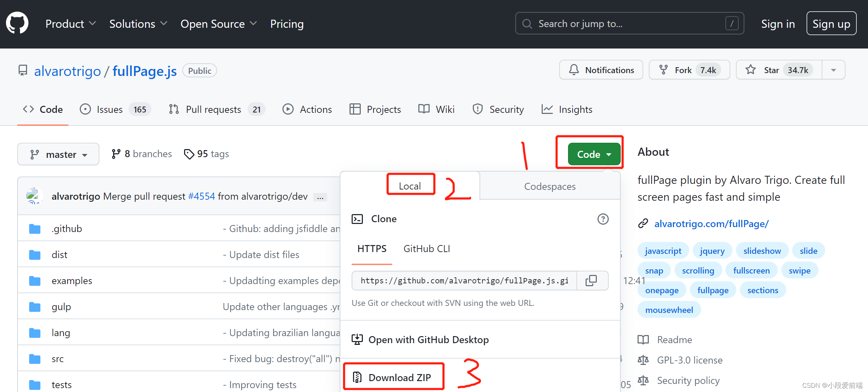Click the Open with GitHub Desktop icon
This screenshot has width=868, height=392.
coord(357,339)
